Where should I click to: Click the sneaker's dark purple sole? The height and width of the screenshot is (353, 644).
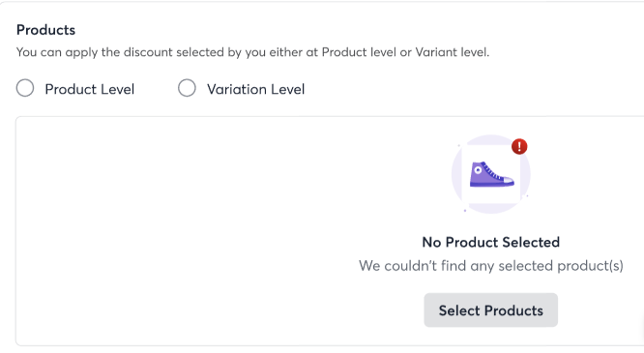pos(492,185)
